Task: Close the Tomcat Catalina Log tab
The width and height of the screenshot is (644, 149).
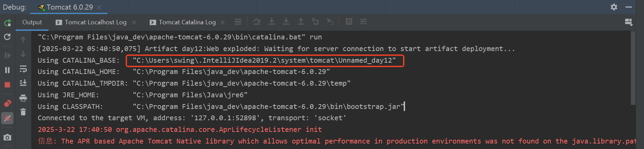Action: tap(223, 22)
